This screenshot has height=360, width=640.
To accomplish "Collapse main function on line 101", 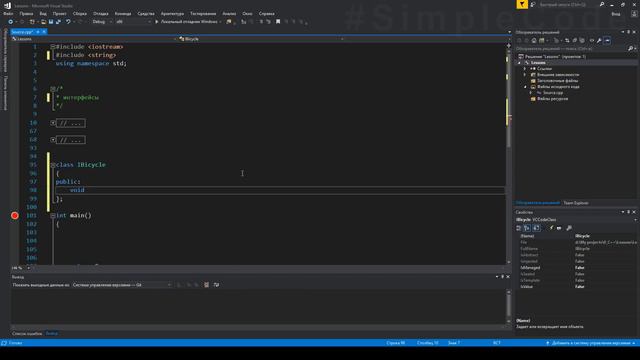I will [x=53, y=216].
